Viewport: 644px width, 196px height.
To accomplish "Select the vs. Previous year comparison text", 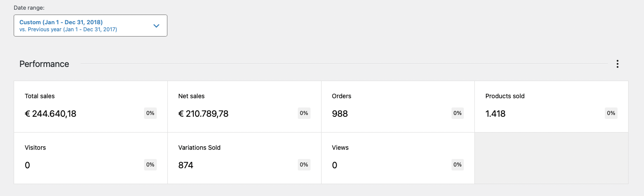I will pyautogui.click(x=68, y=30).
